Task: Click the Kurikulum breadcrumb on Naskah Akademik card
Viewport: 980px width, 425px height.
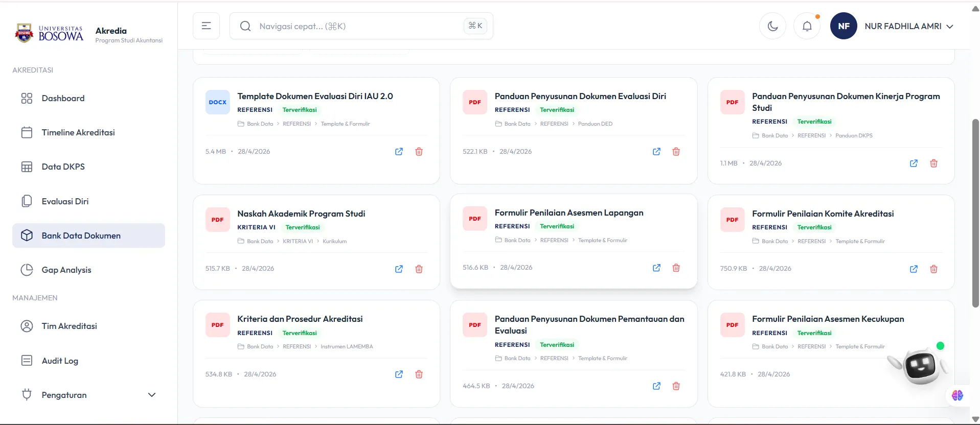Action: [335, 241]
